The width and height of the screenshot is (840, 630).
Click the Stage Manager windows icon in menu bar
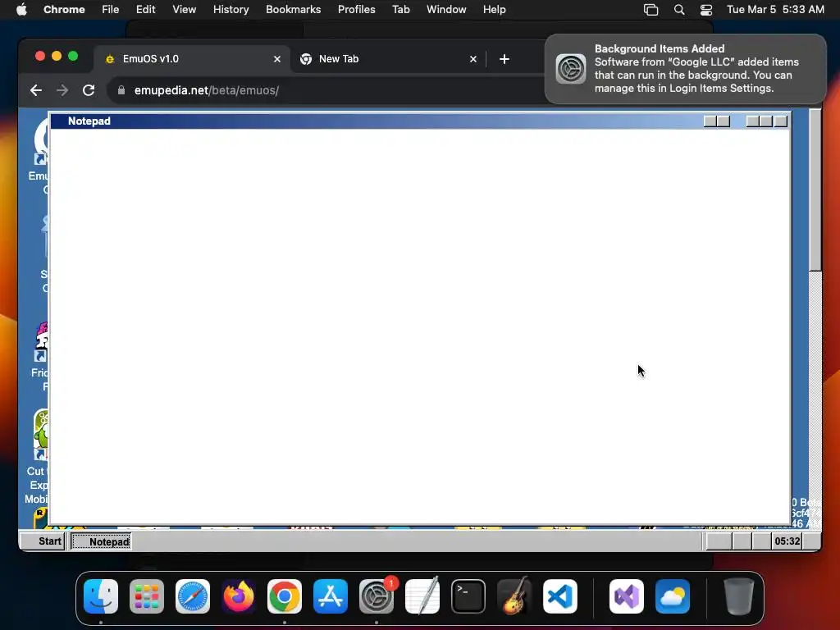coord(651,10)
